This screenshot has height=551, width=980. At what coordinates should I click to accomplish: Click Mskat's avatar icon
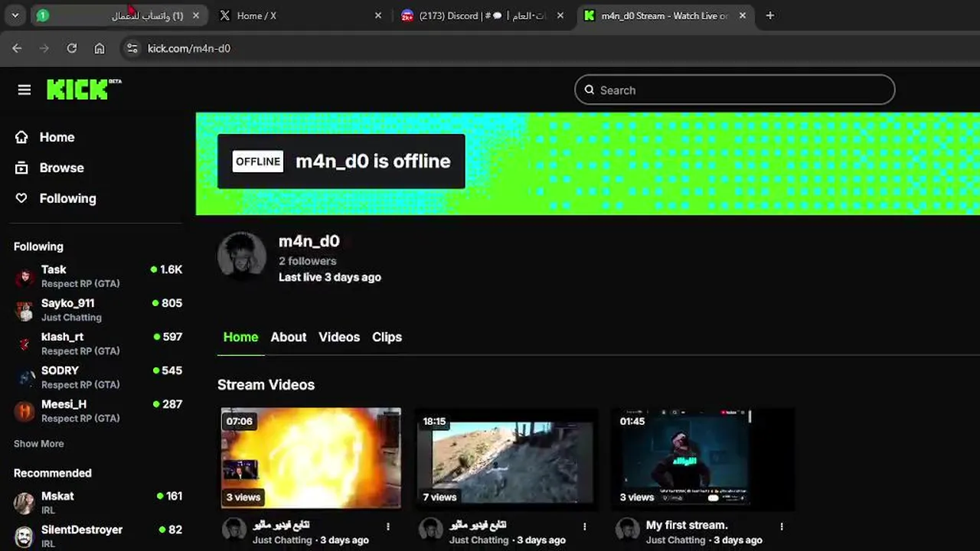pyautogui.click(x=24, y=504)
